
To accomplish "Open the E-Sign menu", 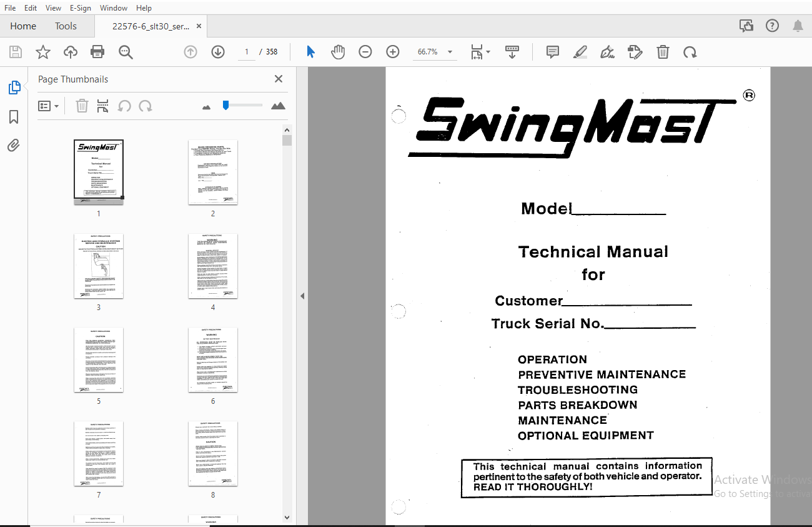I will 80,8.
